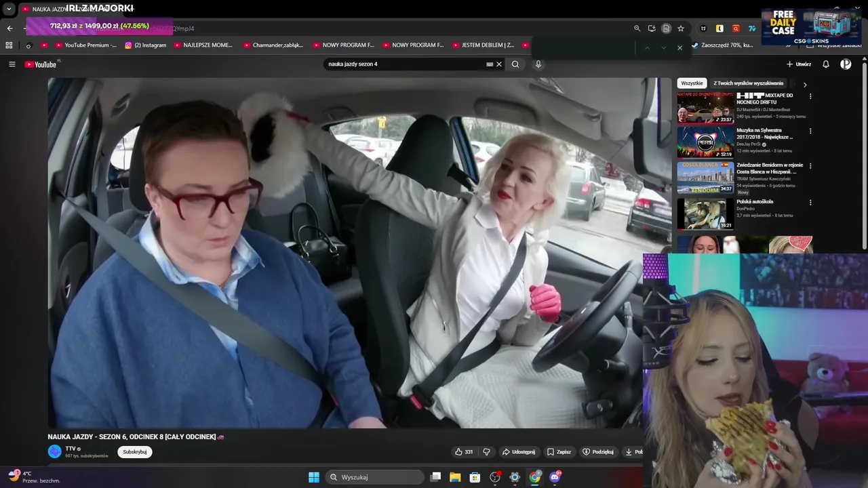The width and height of the screenshot is (868, 488).
Task: Go to previous find result arrow
Action: (647, 48)
